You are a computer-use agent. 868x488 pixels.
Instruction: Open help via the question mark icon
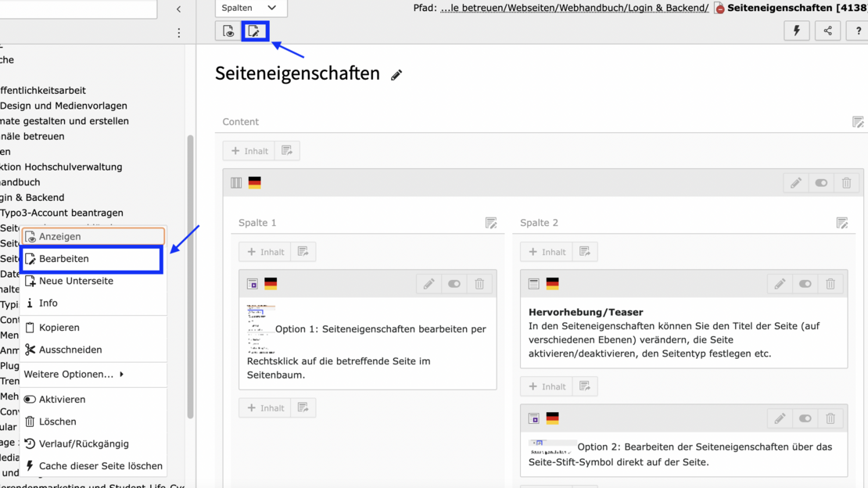click(x=858, y=31)
